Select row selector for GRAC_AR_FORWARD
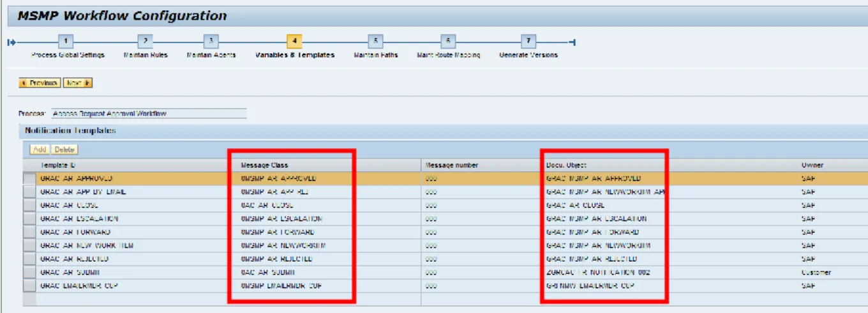Viewport: 868px width, 313px height. (x=29, y=233)
